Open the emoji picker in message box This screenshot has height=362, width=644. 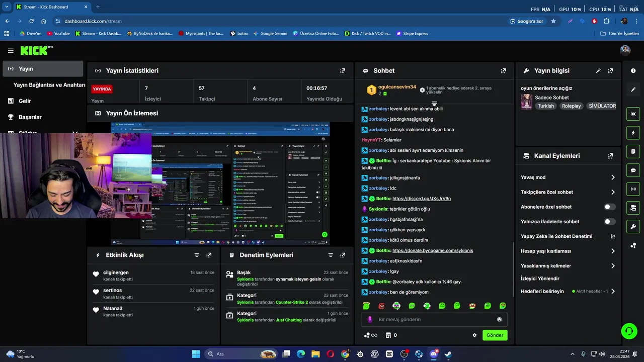click(x=499, y=319)
